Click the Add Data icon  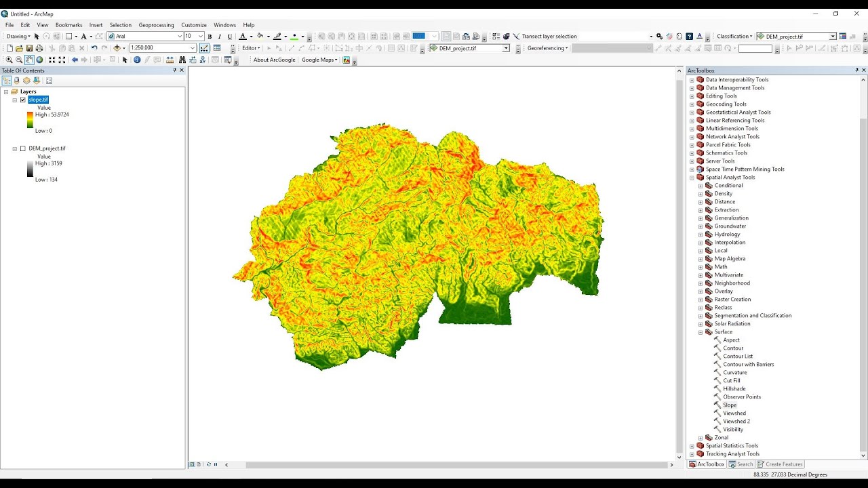[117, 48]
